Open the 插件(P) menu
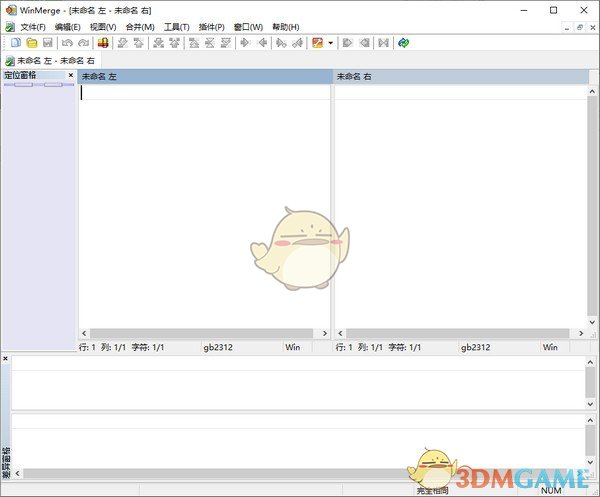 pos(211,27)
